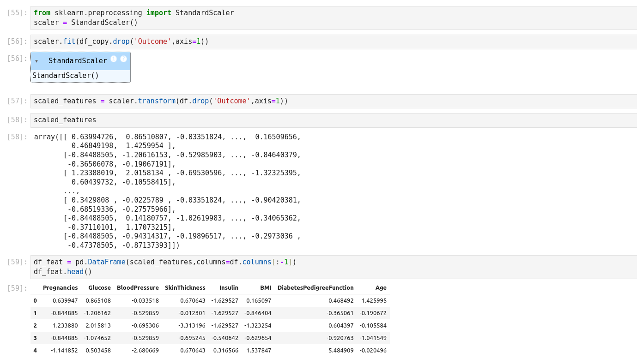Open the '?' documentation link for StandardScaler
637x364 pixels.
click(124, 59)
